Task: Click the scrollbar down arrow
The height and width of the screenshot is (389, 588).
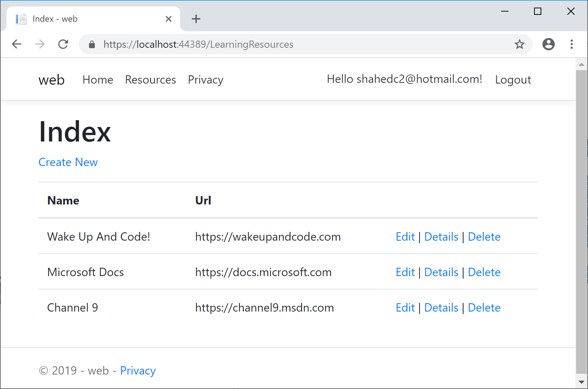Action: pos(581,382)
